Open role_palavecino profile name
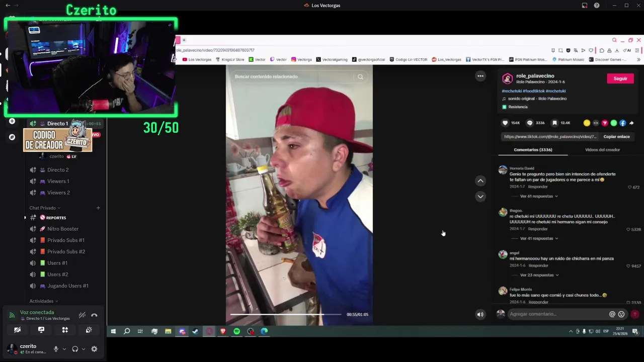 (x=535, y=76)
